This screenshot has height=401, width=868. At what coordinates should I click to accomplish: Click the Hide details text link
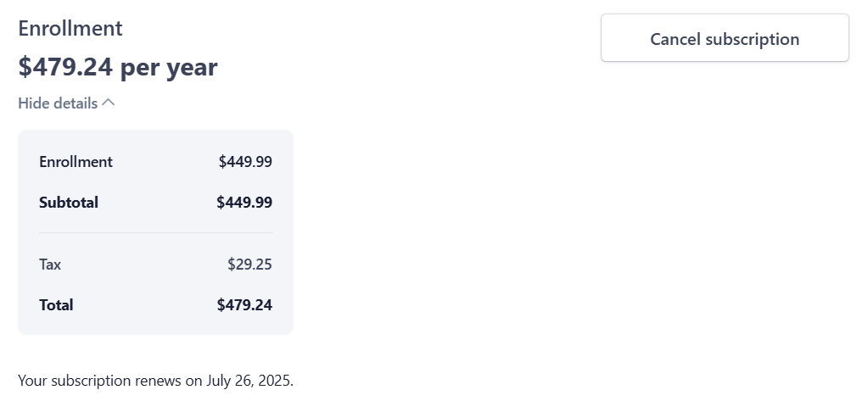point(58,103)
